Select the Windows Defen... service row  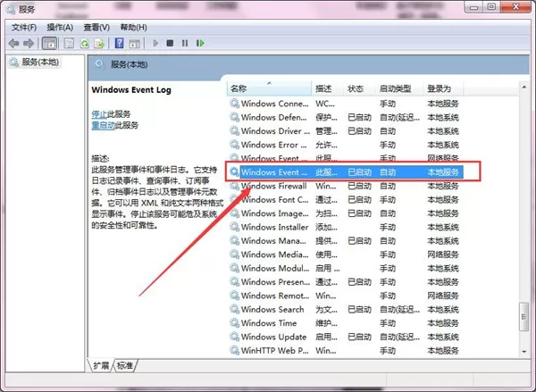[345, 117]
